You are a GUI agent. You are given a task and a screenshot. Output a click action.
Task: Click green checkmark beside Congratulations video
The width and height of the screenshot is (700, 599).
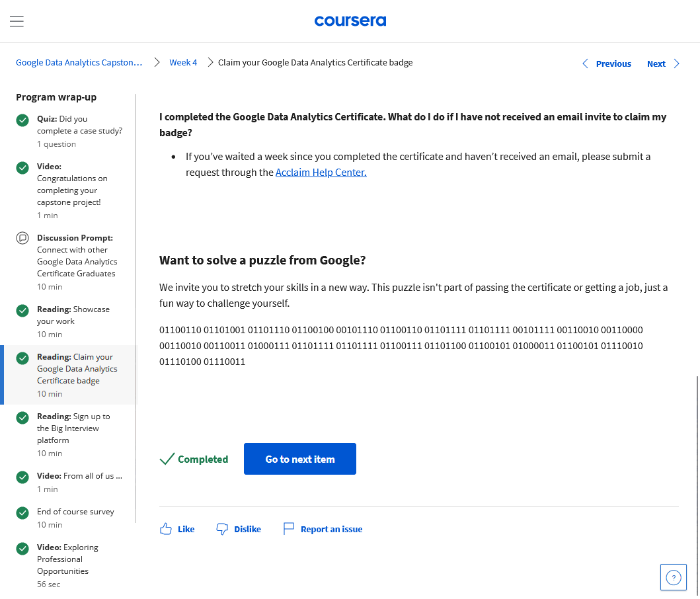(x=22, y=167)
